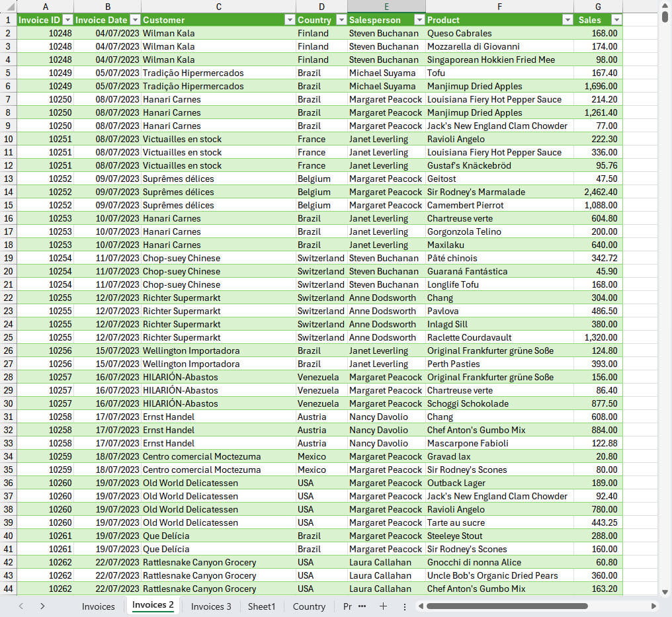Image resolution: width=672 pixels, height=617 pixels.
Task: Switch to the Invoices sheet tab
Action: [x=98, y=606]
